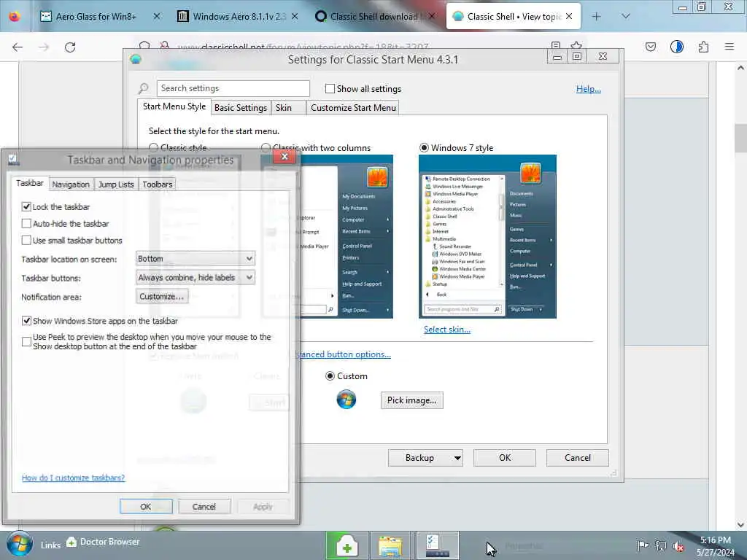
Task: Enable Auto-hide the taskbar
Action: tap(26, 223)
